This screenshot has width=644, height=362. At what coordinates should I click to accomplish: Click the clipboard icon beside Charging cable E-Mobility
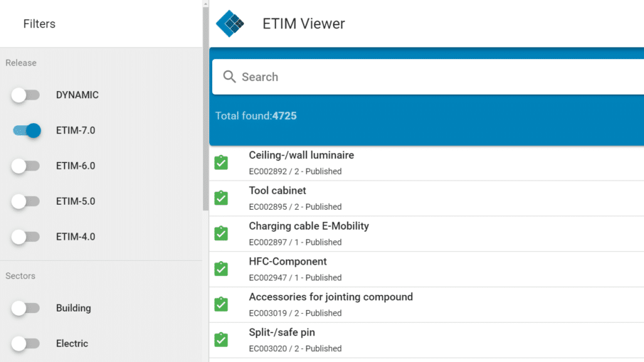click(221, 233)
